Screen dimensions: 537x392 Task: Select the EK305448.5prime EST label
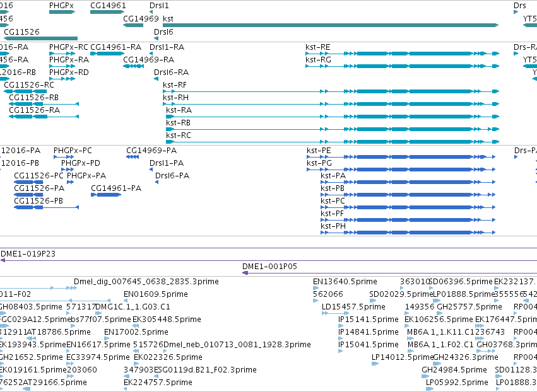167,320
